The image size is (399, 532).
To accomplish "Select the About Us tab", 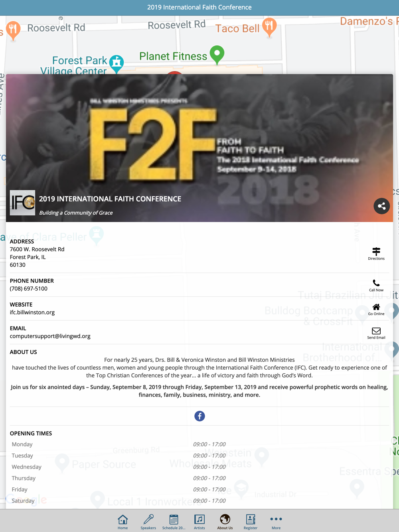I will click(225, 522).
